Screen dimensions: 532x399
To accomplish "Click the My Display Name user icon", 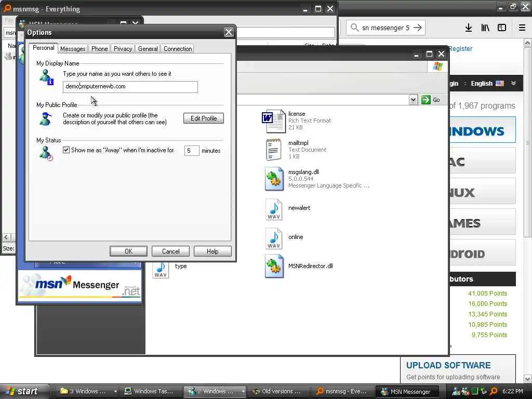I will [46, 77].
